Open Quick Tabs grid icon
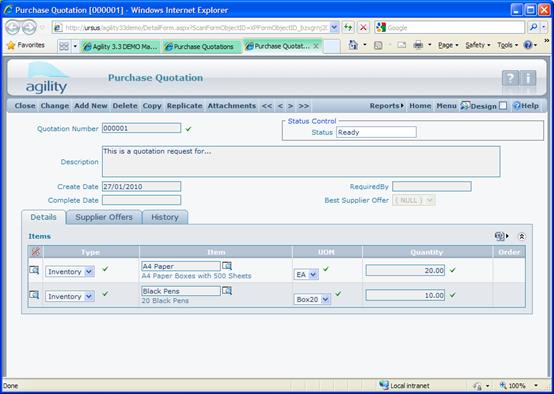554x394 pixels. [x=64, y=46]
